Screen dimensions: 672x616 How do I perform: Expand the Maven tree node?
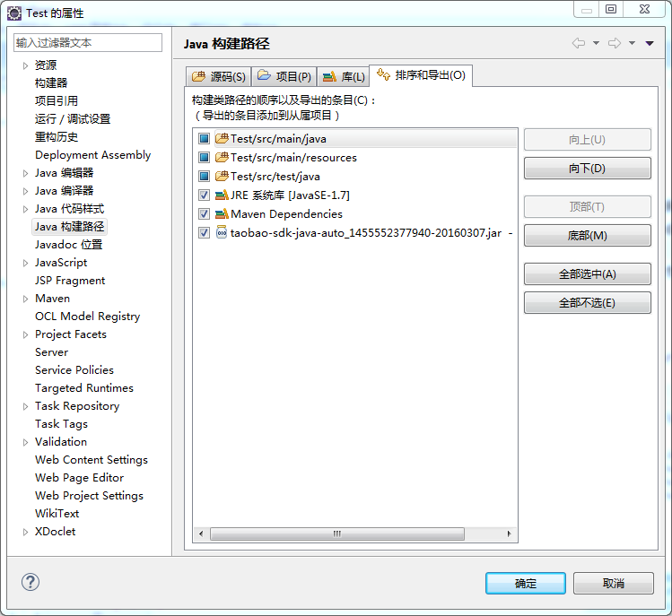pos(25,299)
